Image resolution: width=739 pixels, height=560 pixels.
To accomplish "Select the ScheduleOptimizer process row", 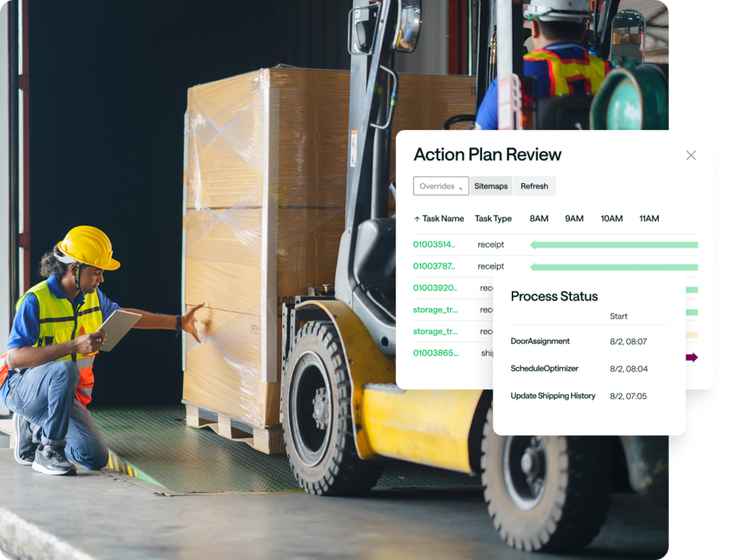I will coord(544,369).
